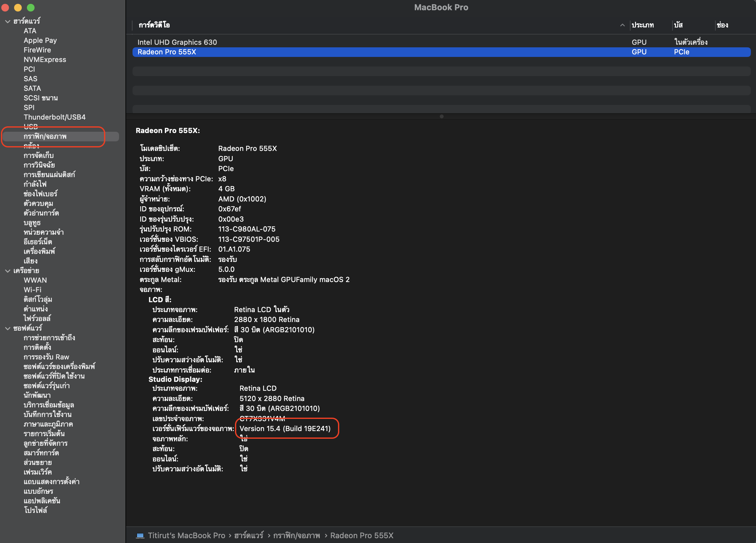The height and width of the screenshot is (543, 756).
Task: Click ฮาร์ดแวร์ in the path bar
Action: click(x=249, y=535)
